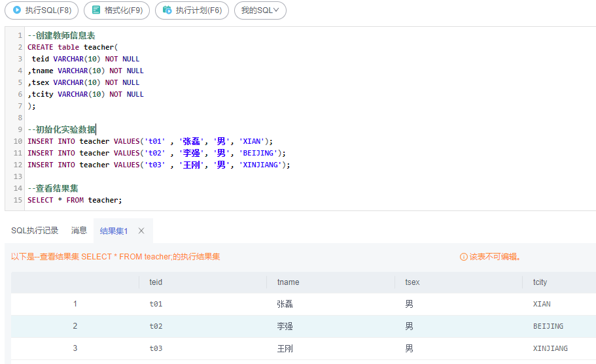Click the 格式化(F9) format icon

click(x=96, y=10)
